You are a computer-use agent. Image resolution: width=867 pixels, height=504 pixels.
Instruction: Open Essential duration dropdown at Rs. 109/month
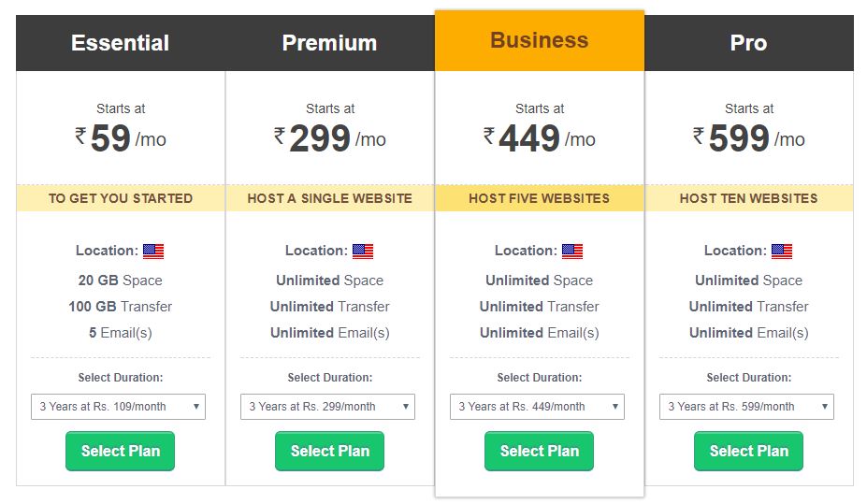pos(119,407)
